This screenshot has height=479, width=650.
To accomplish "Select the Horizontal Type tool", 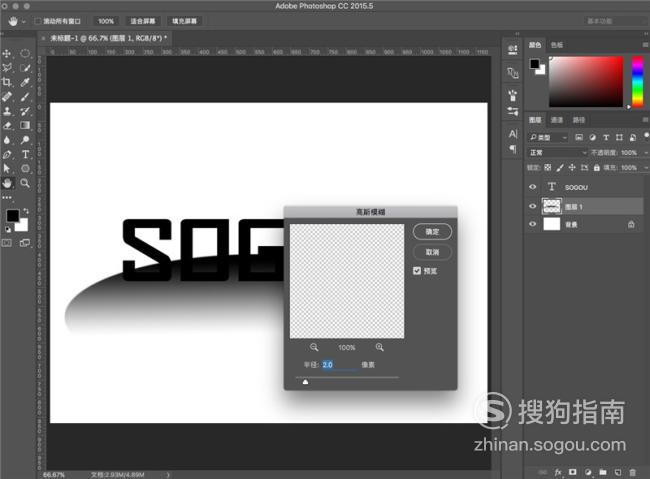I will coord(25,154).
